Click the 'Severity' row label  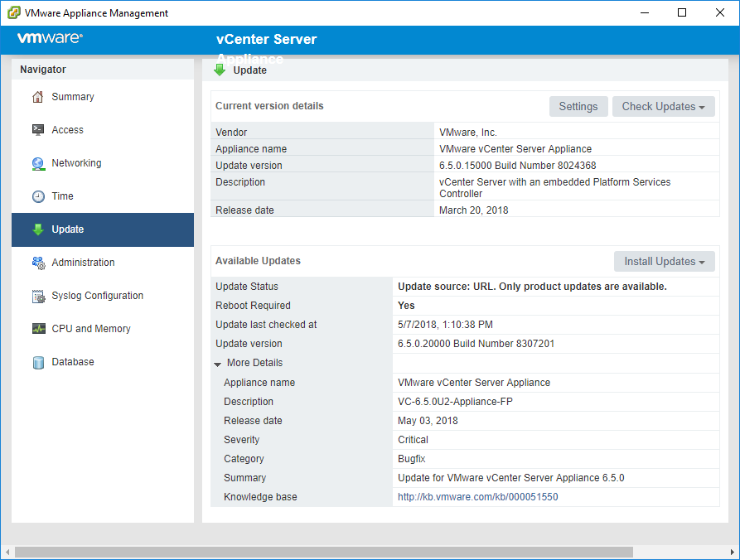click(242, 440)
